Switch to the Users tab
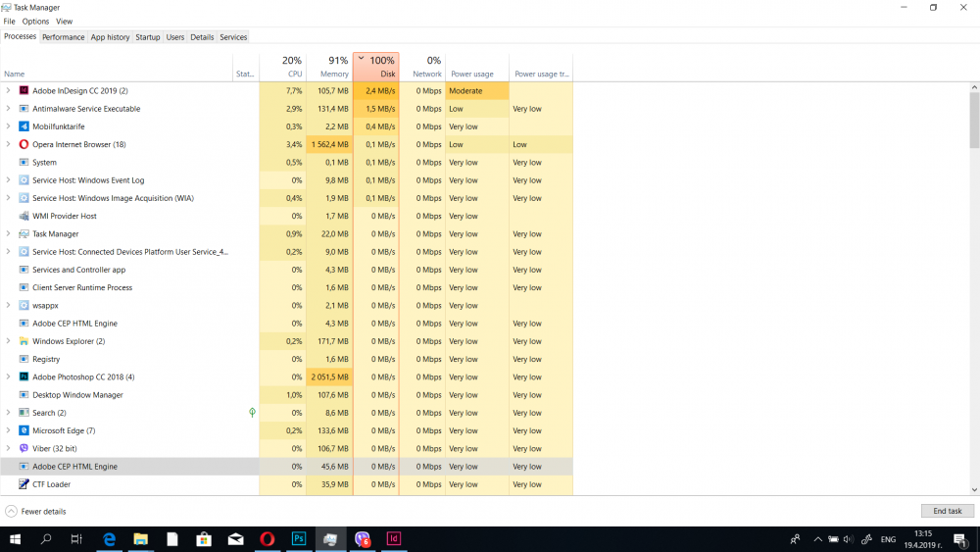Viewport: 980px width, 552px height. pyautogui.click(x=175, y=37)
